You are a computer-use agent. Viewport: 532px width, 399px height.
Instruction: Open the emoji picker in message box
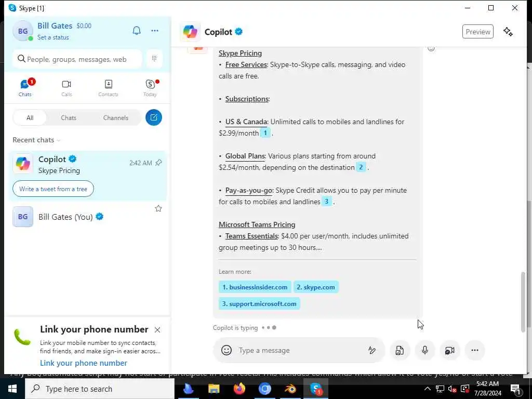(x=227, y=350)
